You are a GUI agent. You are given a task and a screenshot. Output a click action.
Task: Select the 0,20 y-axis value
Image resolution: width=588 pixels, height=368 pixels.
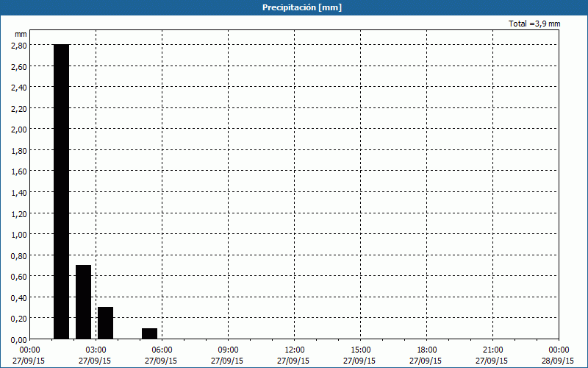click(19, 319)
